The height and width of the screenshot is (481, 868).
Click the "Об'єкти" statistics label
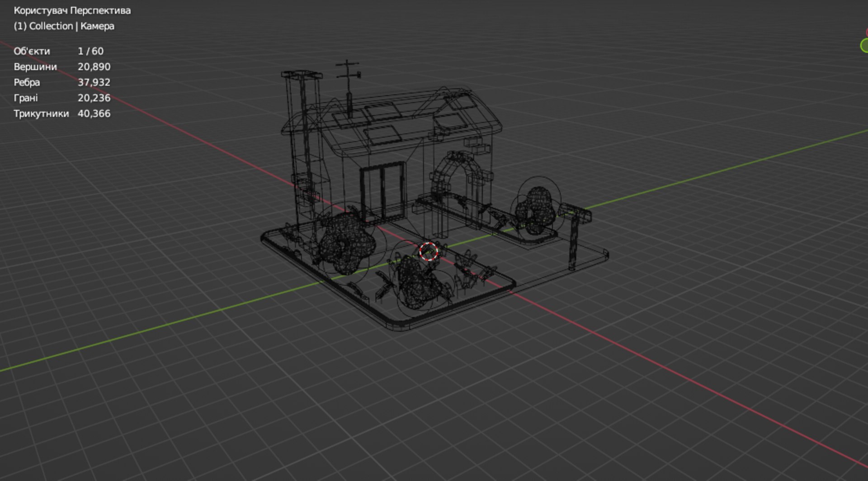32,51
